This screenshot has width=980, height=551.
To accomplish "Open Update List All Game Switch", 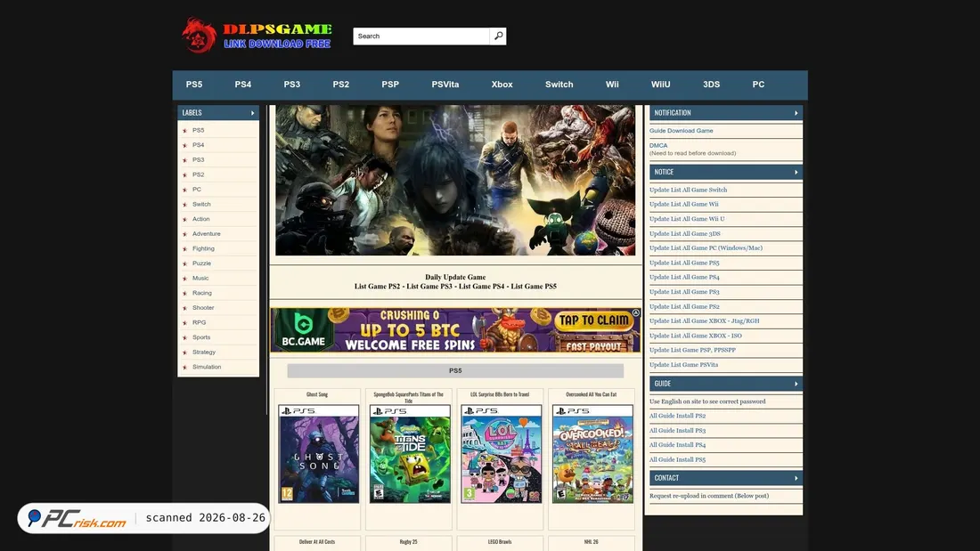I will [688, 190].
